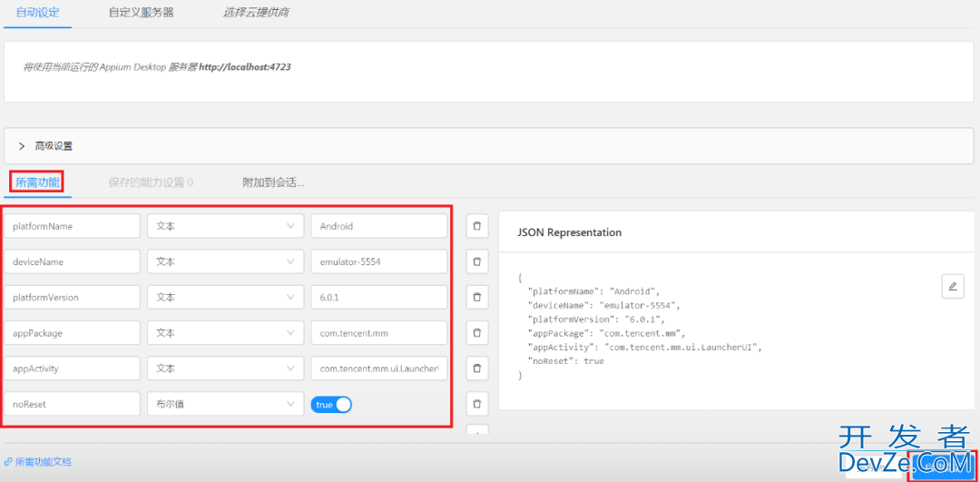
Task: Delete the deviceName capability row
Action: coord(477,262)
